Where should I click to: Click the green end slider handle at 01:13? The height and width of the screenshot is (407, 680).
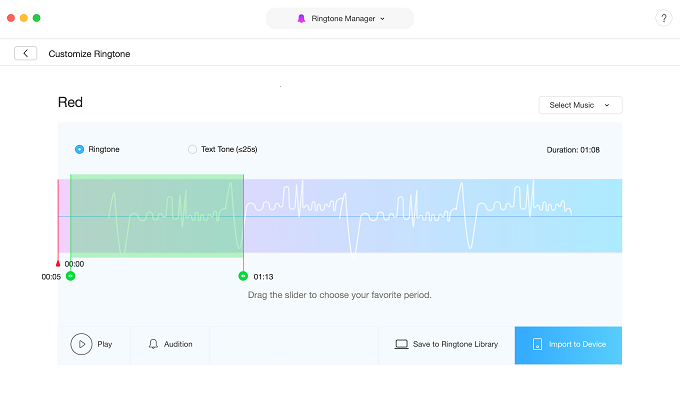coord(243,275)
